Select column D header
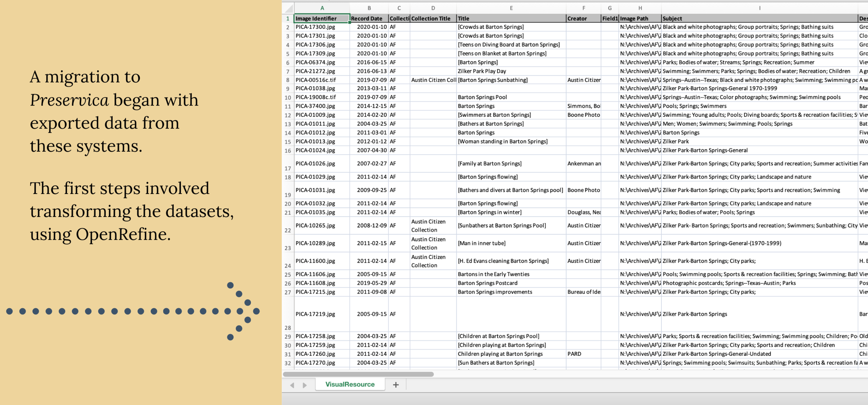Screen dimensions: 868x405 click(x=433, y=8)
